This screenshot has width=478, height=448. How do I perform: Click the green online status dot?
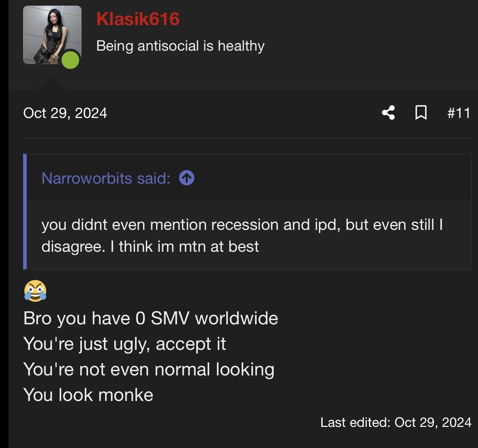tap(71, 60)
